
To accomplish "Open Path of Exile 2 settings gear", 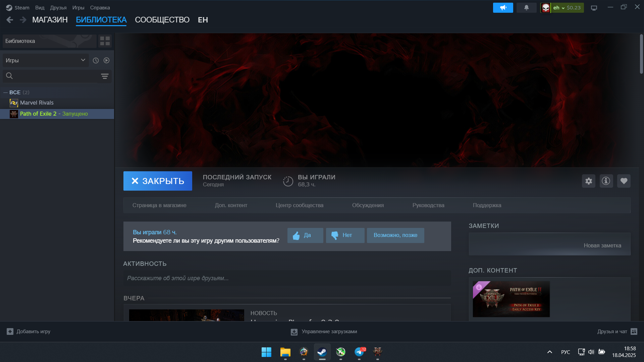I will [x=589, y=181].
